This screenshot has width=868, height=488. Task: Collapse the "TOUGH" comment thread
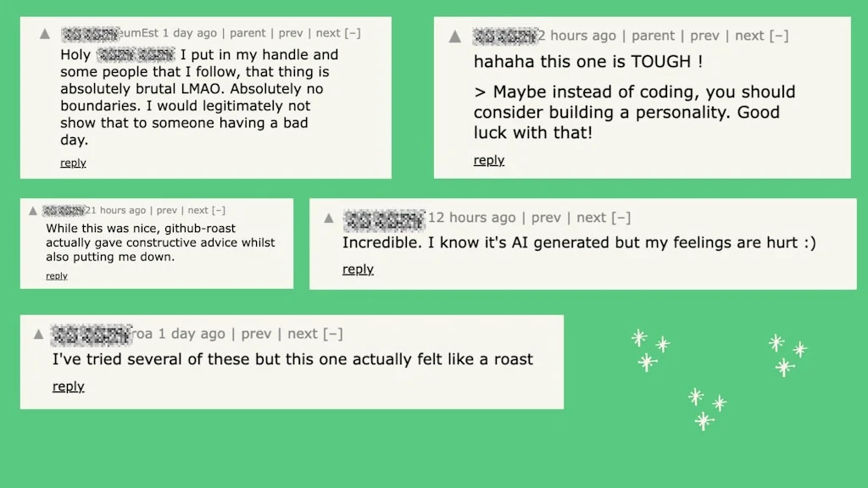coord(778,36)
